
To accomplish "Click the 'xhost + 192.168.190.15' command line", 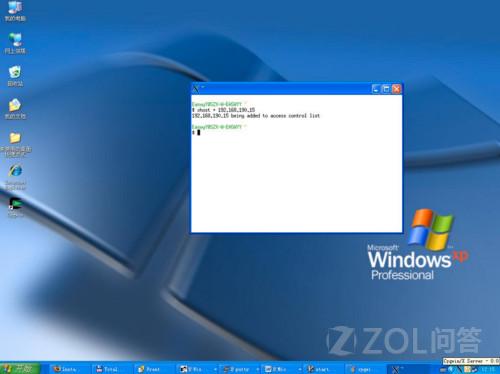I will point(223,110).
